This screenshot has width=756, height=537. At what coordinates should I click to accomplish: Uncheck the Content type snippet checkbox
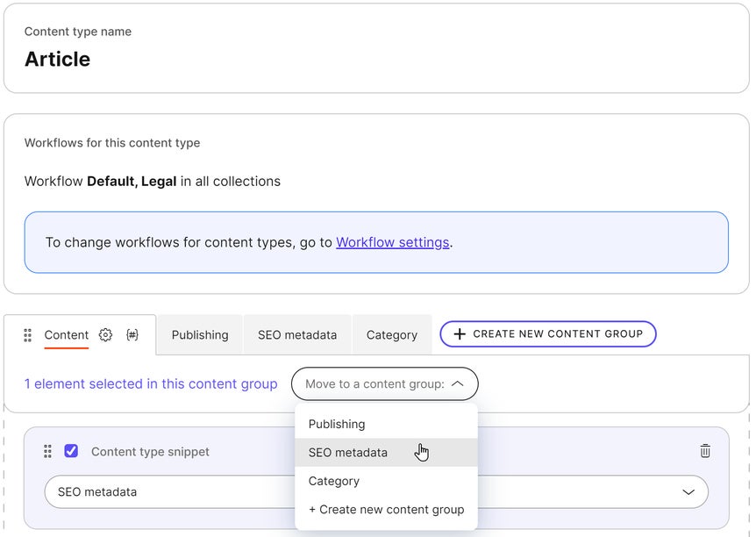click(x=71, y=451)
